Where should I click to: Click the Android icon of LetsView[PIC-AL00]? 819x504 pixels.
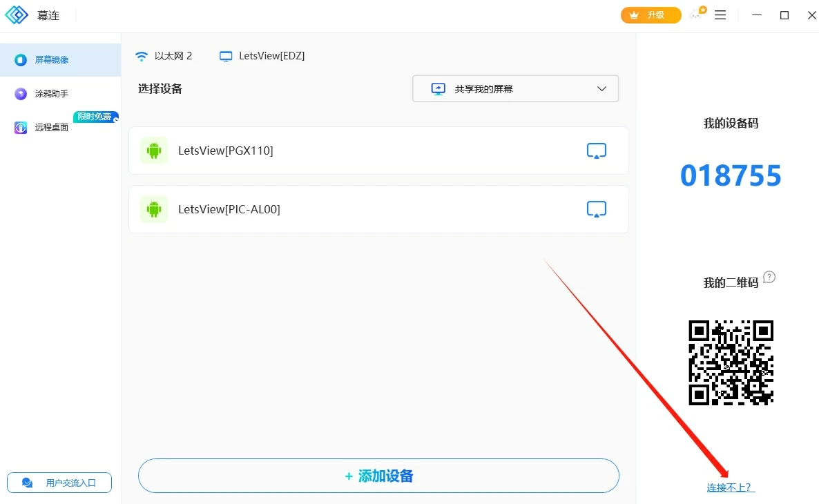pyautogui.click(x=154, y=209)
